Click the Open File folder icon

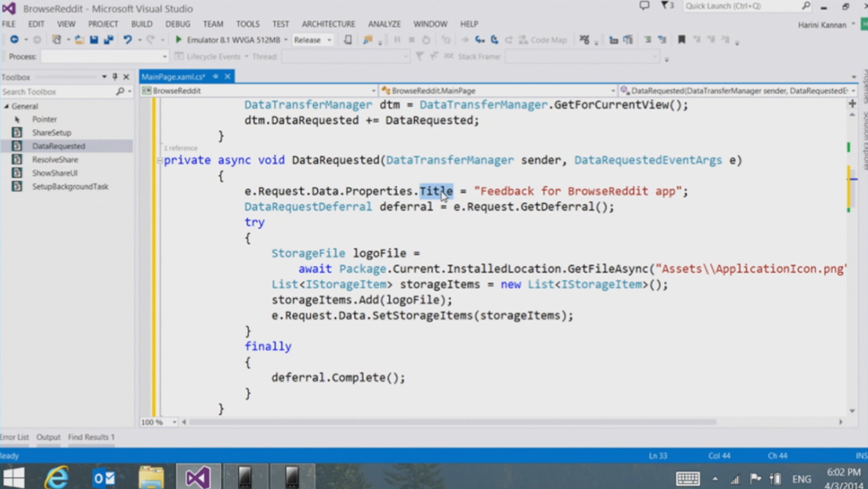click(x=79, y=40)
